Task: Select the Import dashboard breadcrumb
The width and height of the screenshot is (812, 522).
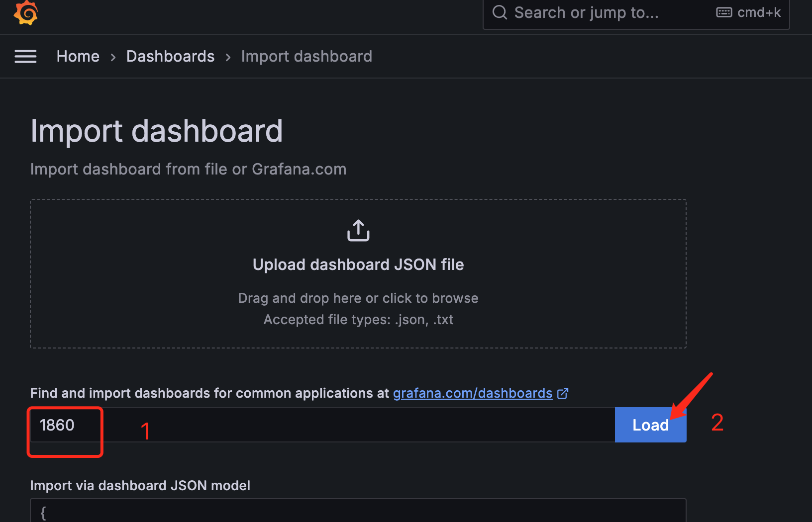Action: click(306, 57)
